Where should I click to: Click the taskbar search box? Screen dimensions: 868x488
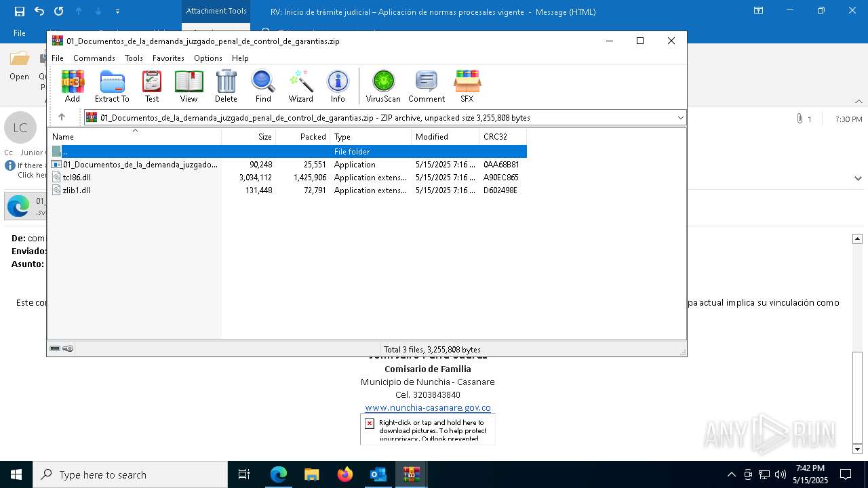130,474
